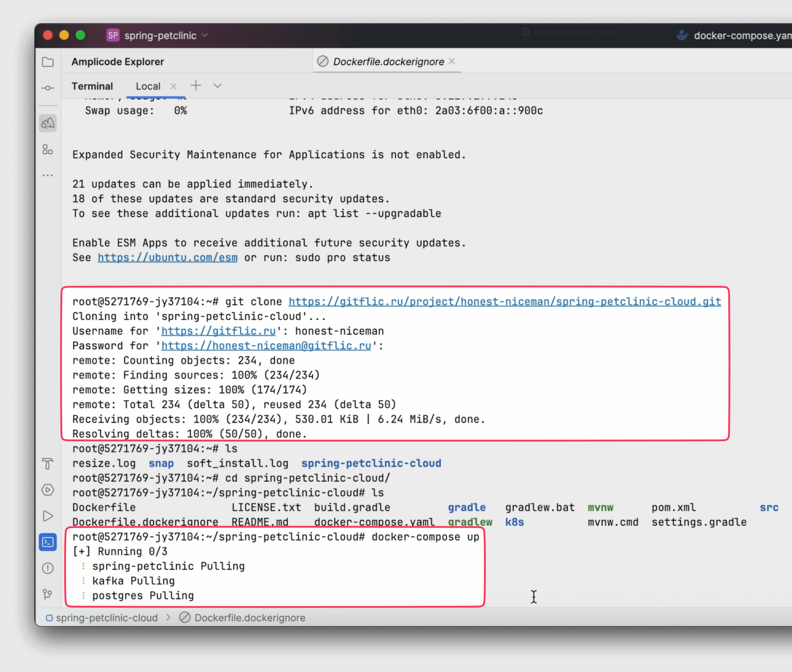The height and width of the screenshot is (672, 792).
Task: Click the blue gradle directory name
Action: 467,508
